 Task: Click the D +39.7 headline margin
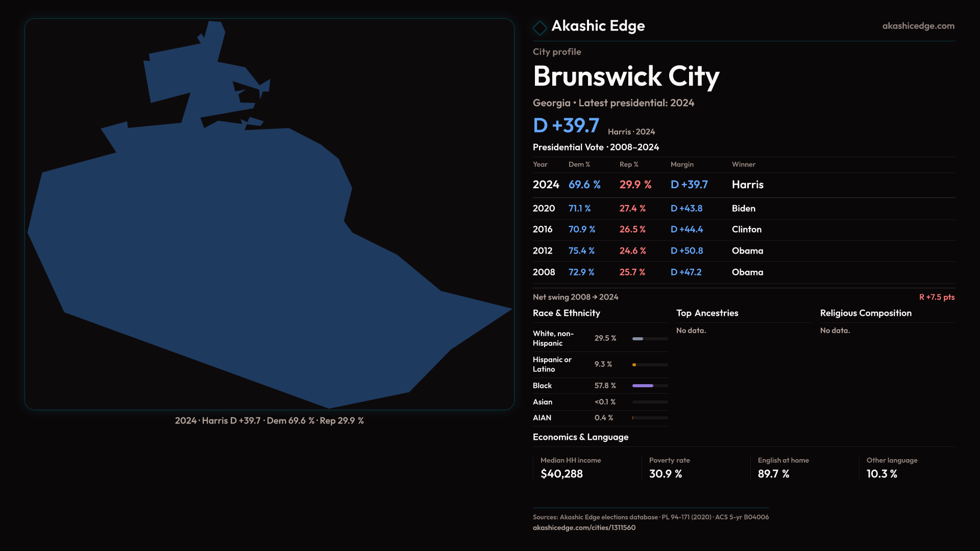(x=566, y=126)
